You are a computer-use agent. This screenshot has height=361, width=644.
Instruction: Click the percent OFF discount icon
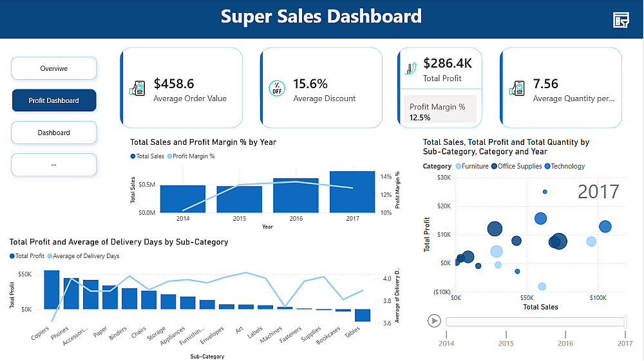click(x=277, y=88)
